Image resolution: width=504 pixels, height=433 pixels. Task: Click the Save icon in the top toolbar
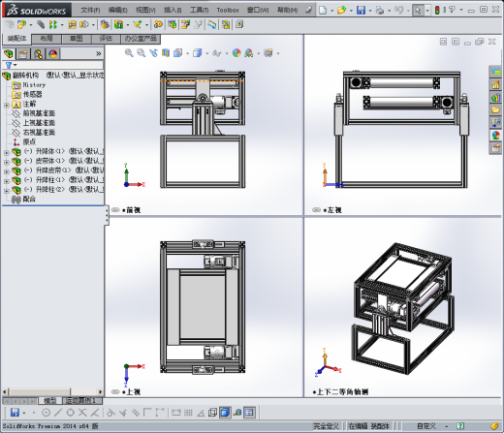(361, 11)
